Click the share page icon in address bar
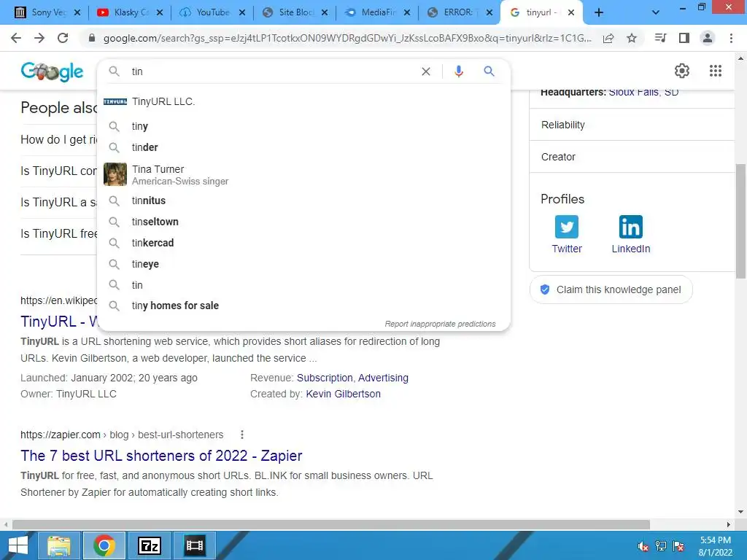 click(x=608, y=38)
